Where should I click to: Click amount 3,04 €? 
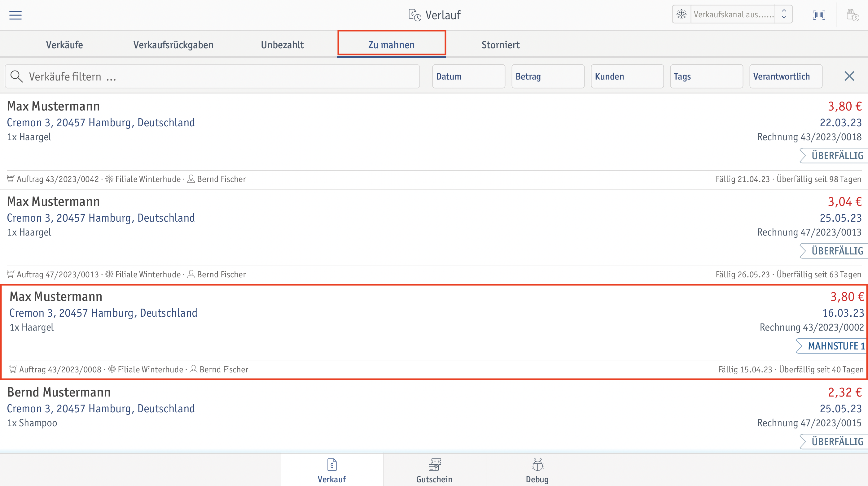pos(845,202)
